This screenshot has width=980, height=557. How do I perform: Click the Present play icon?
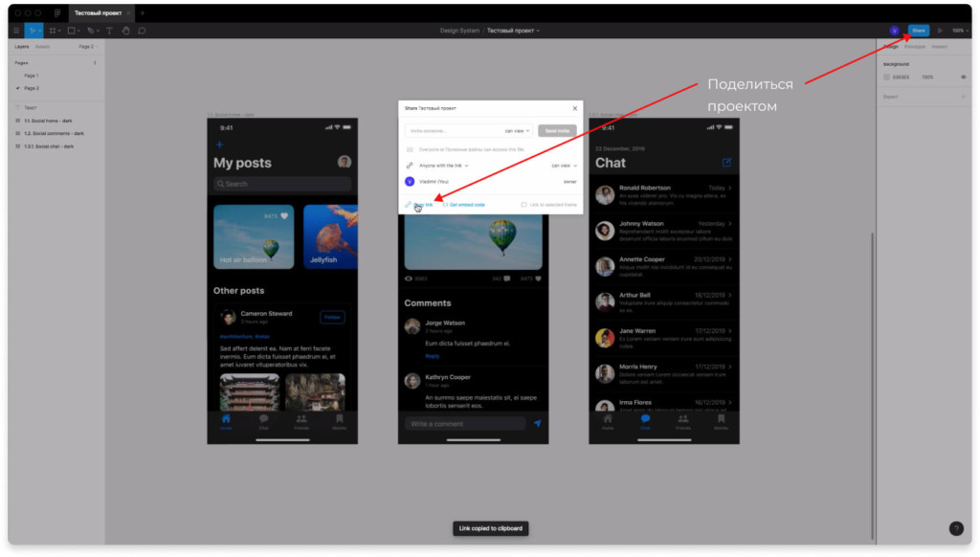[939, 31]
